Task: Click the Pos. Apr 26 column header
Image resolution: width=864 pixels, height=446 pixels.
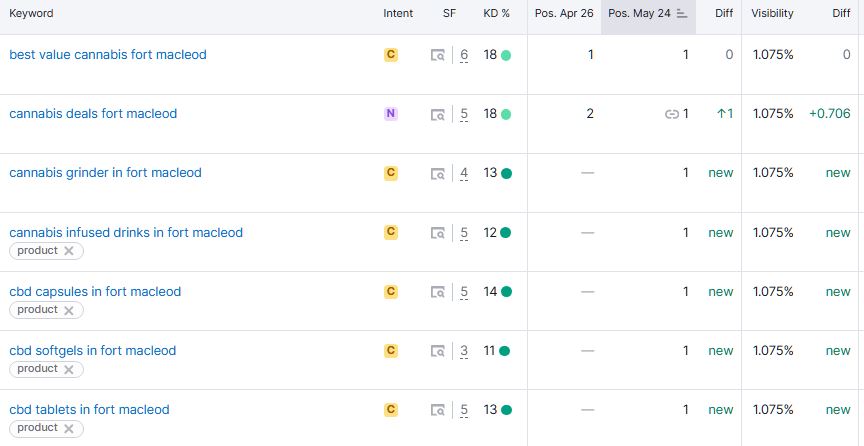Action: point(565,14)
